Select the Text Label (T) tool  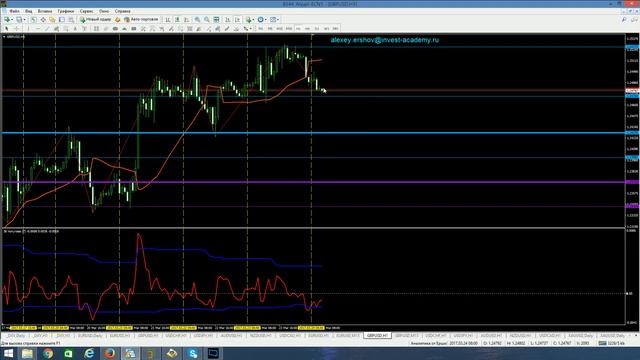84,29
